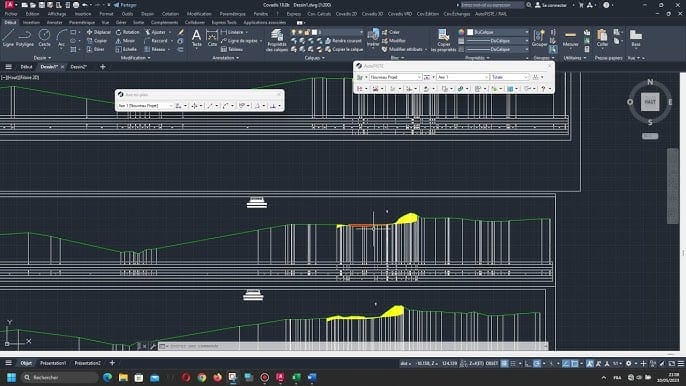Click Modifier block button
The image size is (686, 386).
click(x=394, y=41)
